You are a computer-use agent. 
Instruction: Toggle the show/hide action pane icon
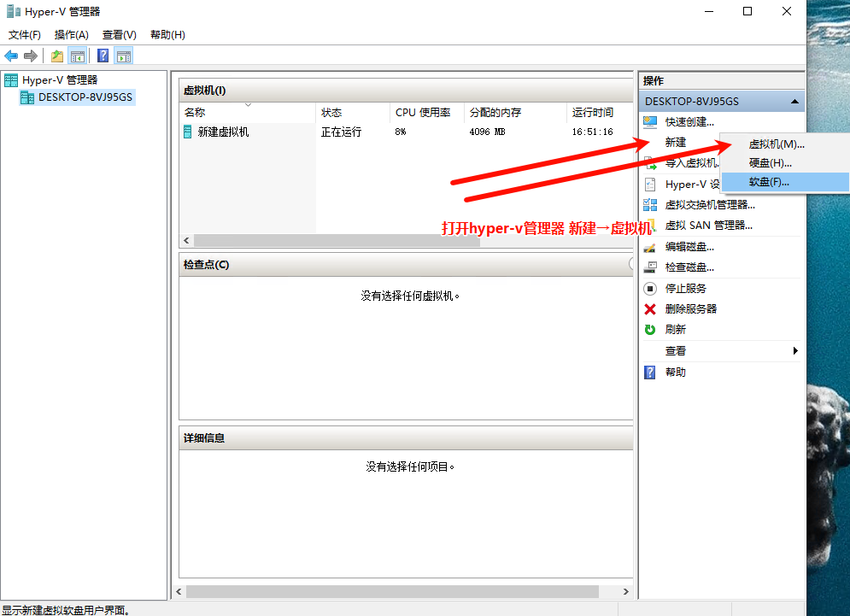[124, 56]
